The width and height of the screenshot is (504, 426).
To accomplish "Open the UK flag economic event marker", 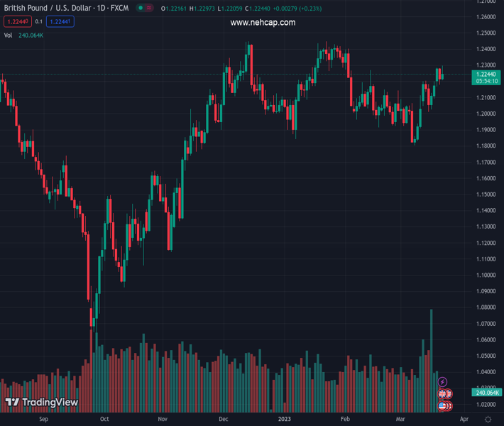I will (x=443, y=394).
